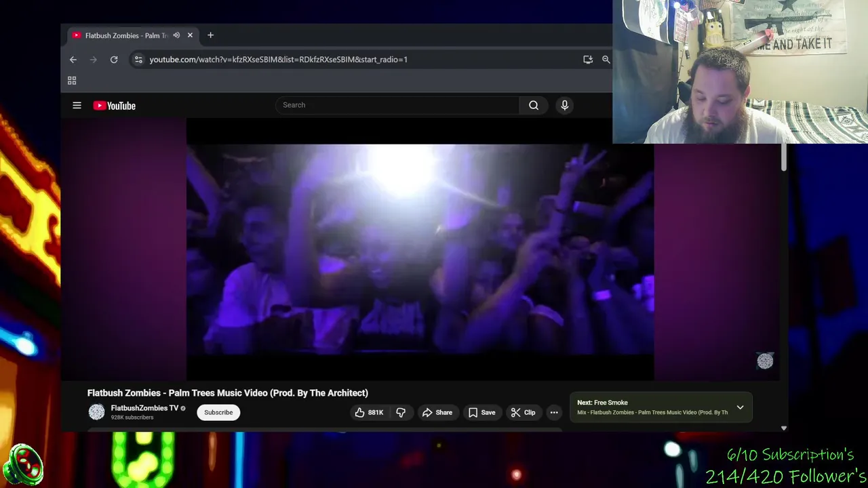Click the video player to pause
The height and width of the screenshot is (488, 868).
(x=420, y=249)
